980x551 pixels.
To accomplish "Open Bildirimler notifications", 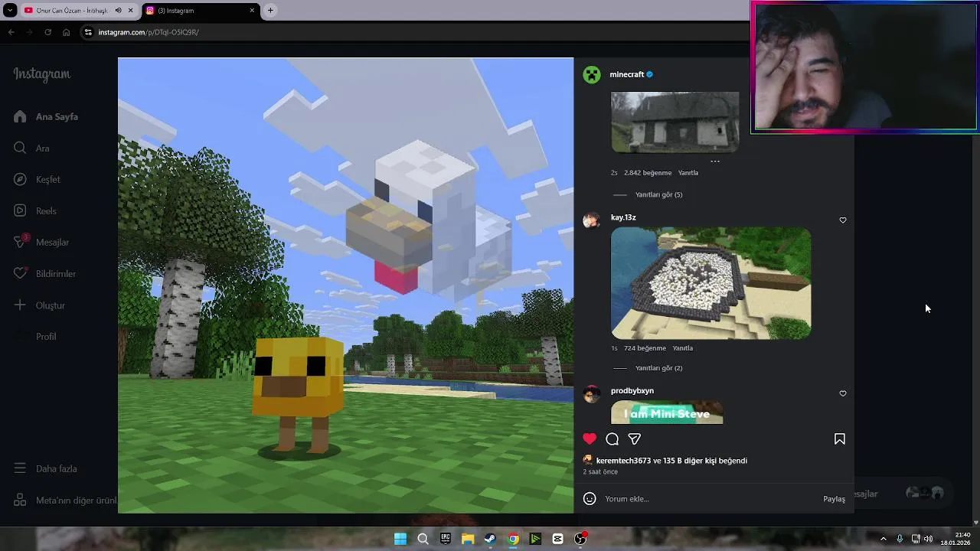I will click(44, 273).
